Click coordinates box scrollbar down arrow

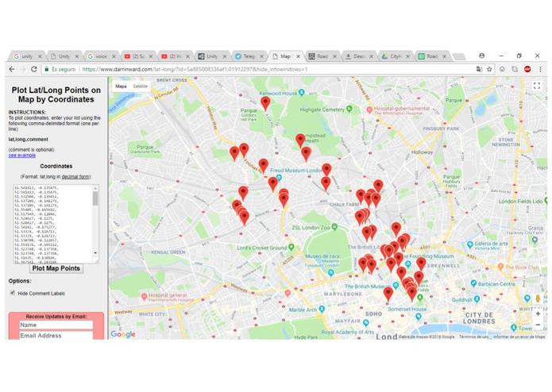point(95,253)
